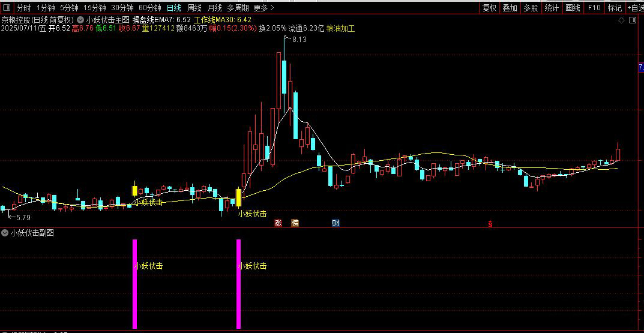This screenshot has width=644, height=333.
Task: Switch to 分时 intraday view
Action: pyautogui.click(x=24, y=7)
